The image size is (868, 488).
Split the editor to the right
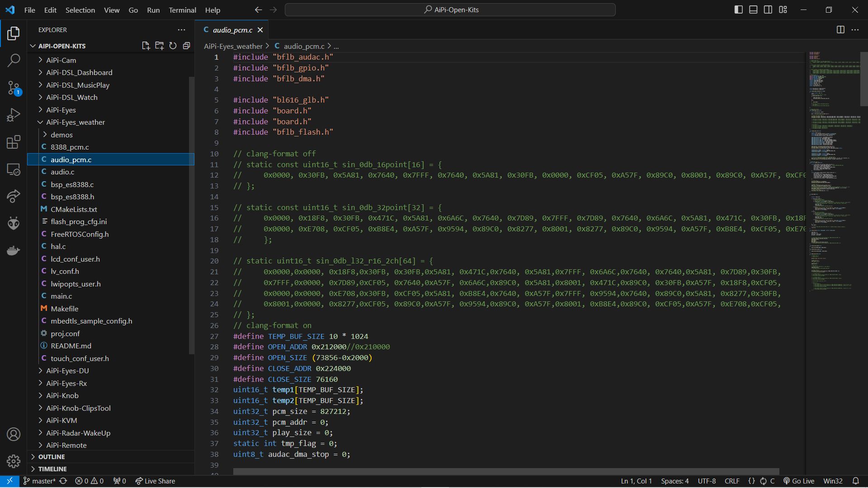[x=840, y=30]
